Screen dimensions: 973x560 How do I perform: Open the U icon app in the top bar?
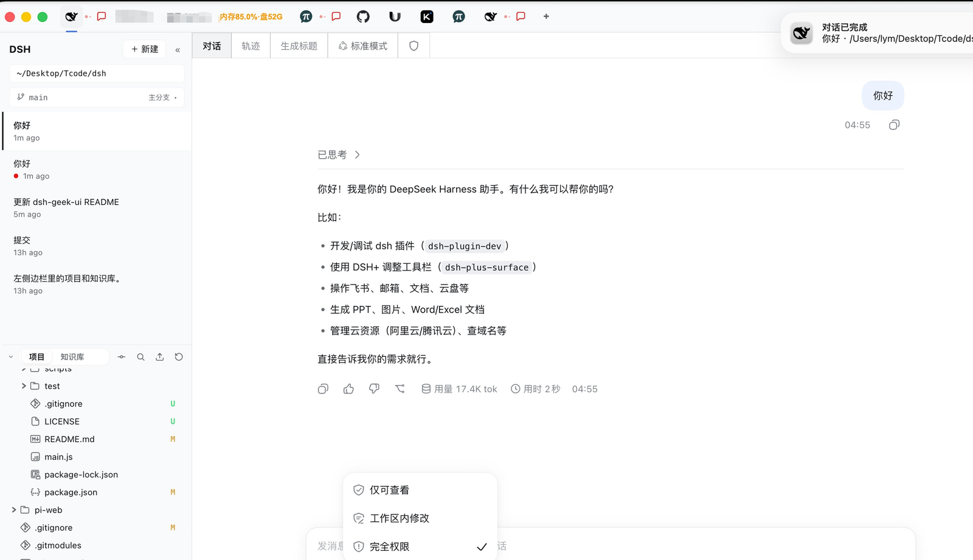pos(395,16)
